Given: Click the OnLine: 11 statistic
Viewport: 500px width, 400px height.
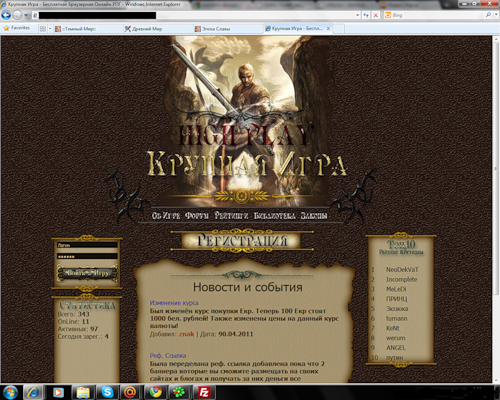Looking at the screenshot, I should (x=73, y=322).
